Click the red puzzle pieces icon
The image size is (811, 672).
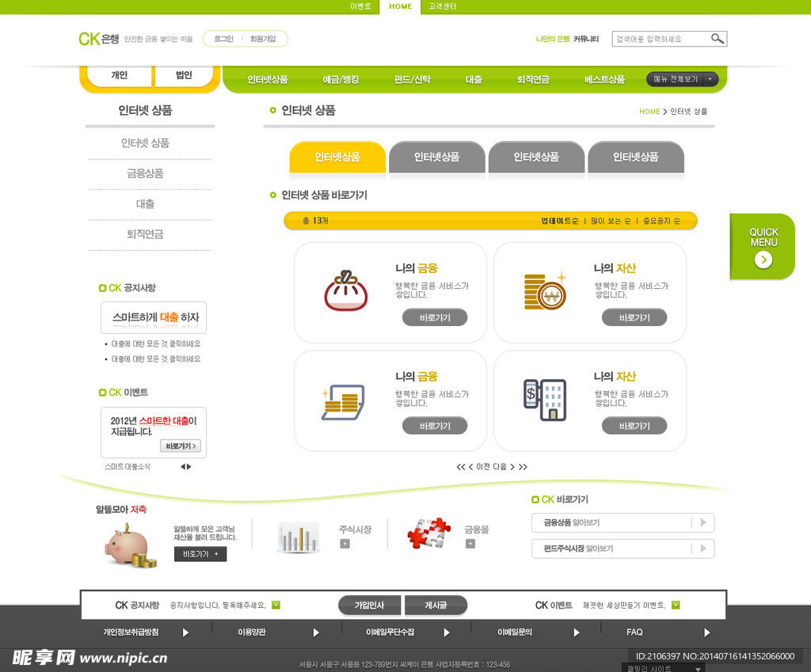[x=428, y=533]
